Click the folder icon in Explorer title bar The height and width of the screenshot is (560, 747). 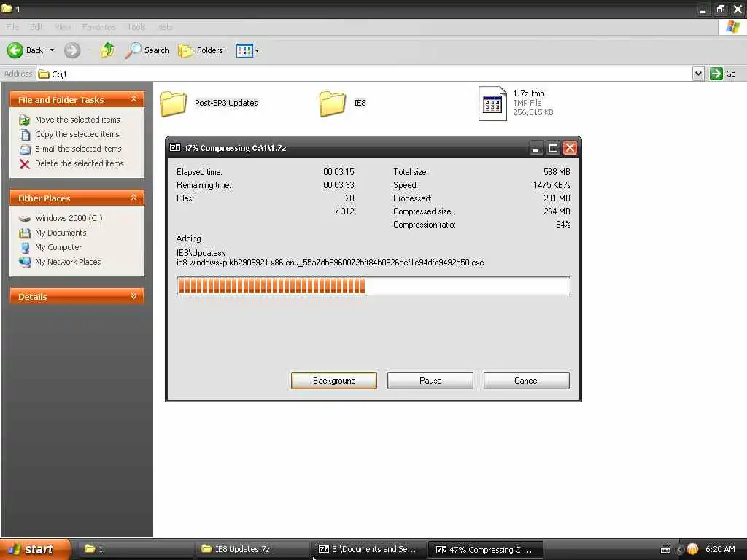7,8
